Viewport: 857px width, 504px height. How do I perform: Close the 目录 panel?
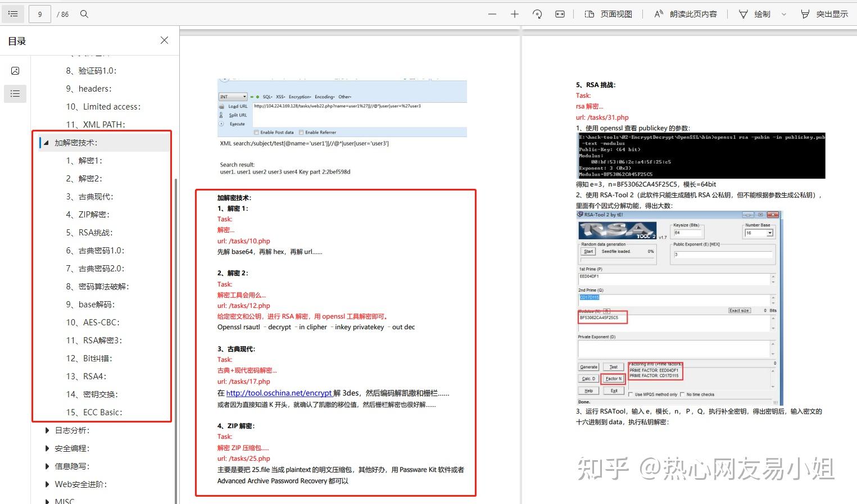tap(164, 40)
